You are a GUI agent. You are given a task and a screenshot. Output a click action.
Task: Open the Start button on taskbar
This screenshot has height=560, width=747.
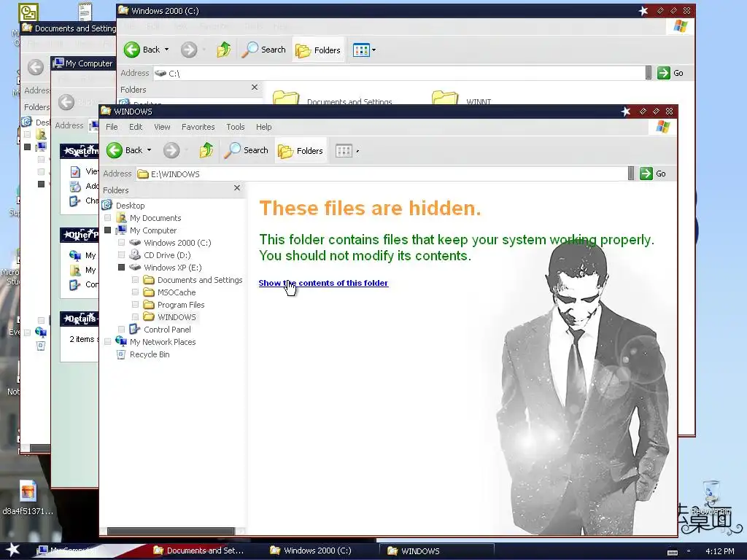[12, 550]
